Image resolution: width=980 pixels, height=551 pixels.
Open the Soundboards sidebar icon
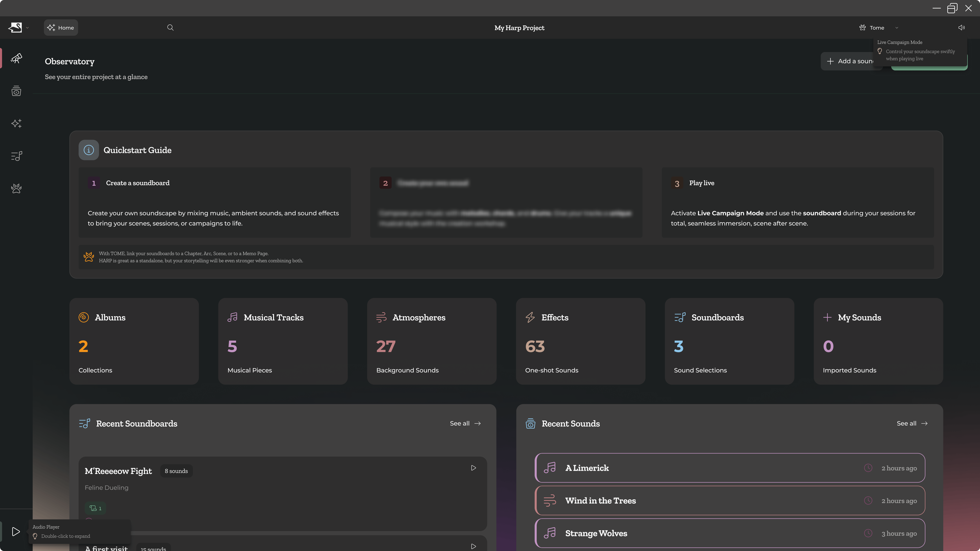click(x=16, y=156)
